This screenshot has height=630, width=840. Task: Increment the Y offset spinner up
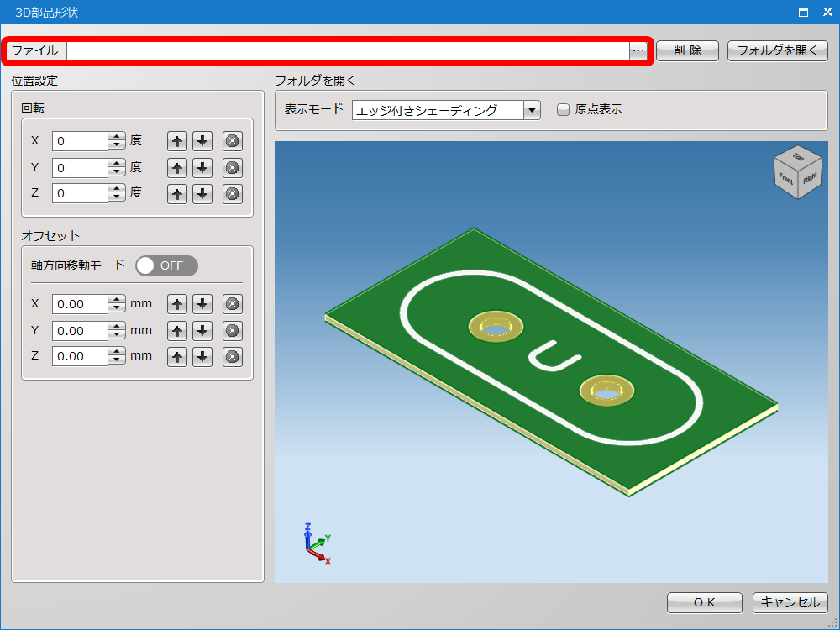(117, 326)
